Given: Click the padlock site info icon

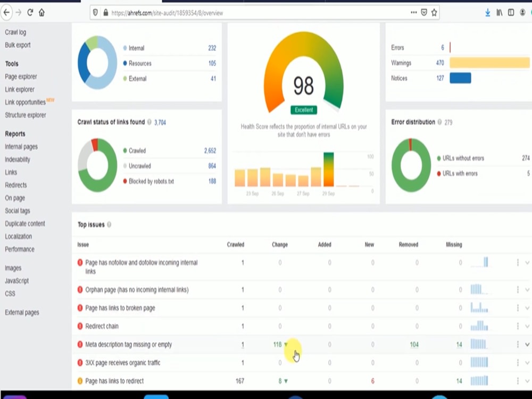Looking at the screenshot, I should point(105,13).
